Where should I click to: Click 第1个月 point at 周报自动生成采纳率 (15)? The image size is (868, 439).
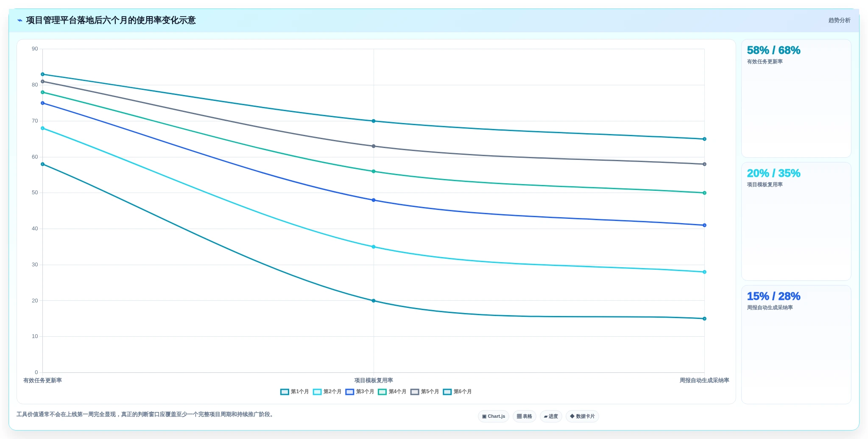[x=704, y=319]
